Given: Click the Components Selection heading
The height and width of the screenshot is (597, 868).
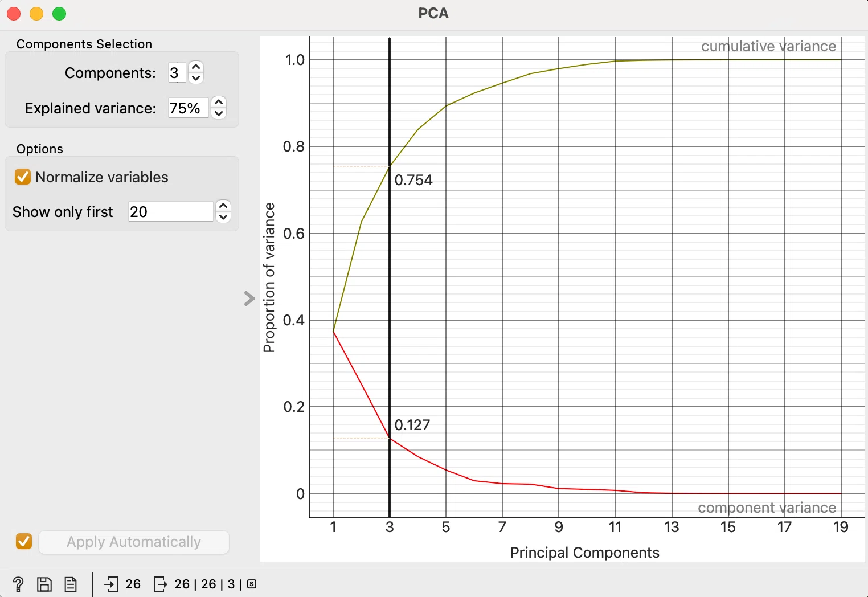Looking at the screenshot, I should (x=84, y=44).
